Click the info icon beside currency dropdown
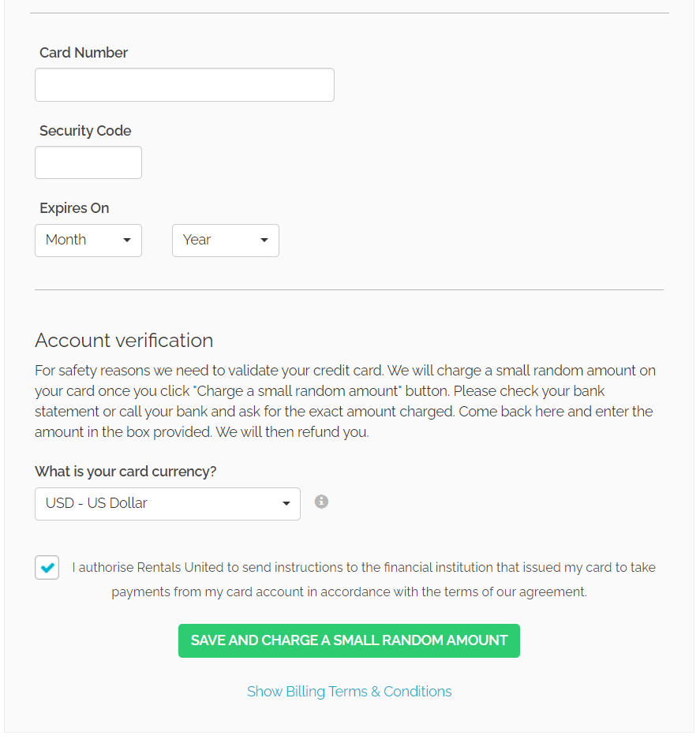This screenshot has width=700, height=739. tap(321, 502)
